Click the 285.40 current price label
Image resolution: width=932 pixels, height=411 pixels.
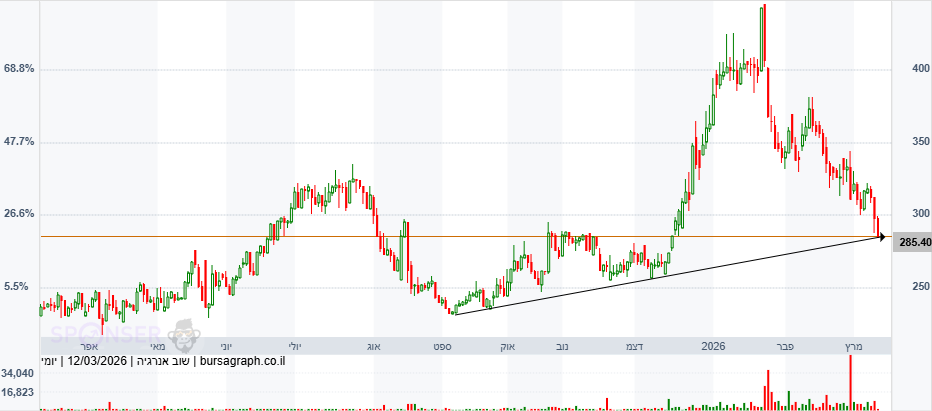coord(912,242)
